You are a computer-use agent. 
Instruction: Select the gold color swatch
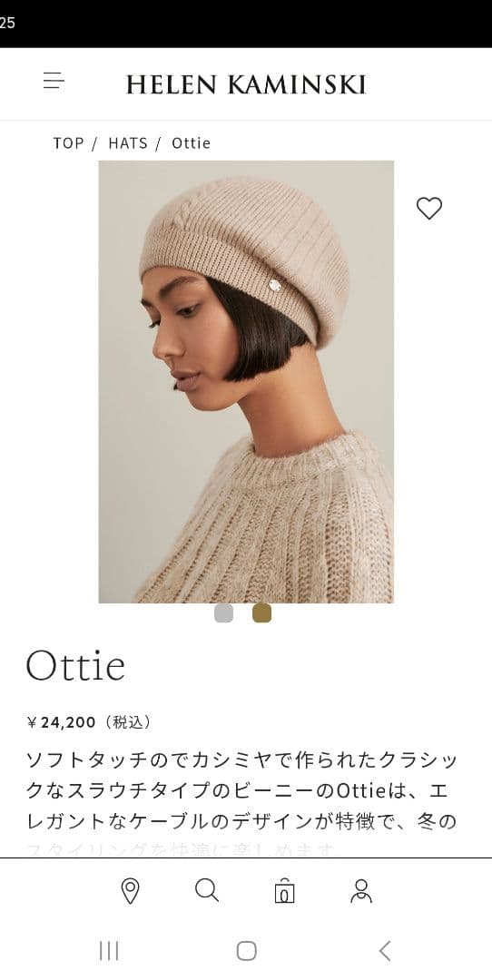pyautogui.click(x=262, y=613)
